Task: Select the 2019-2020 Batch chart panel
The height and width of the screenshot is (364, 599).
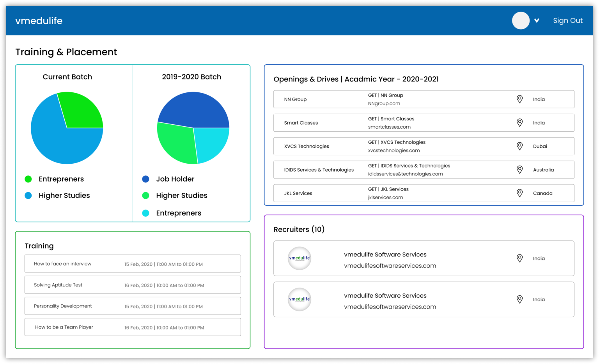Action: (x=191, y=77)
